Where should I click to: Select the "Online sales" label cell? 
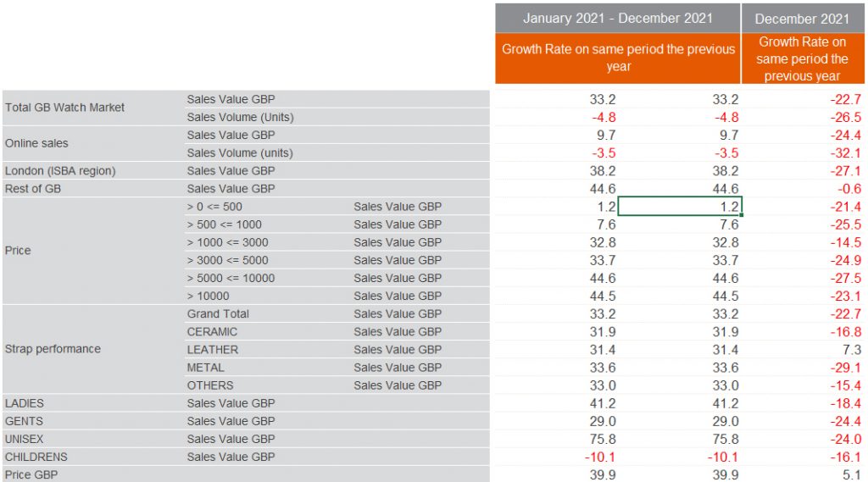36,143
